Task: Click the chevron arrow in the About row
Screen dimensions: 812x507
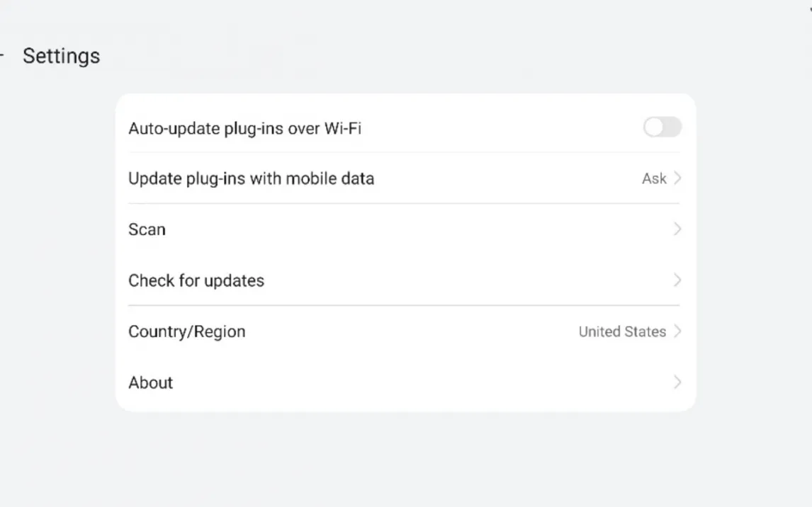Action: [677, 382]
